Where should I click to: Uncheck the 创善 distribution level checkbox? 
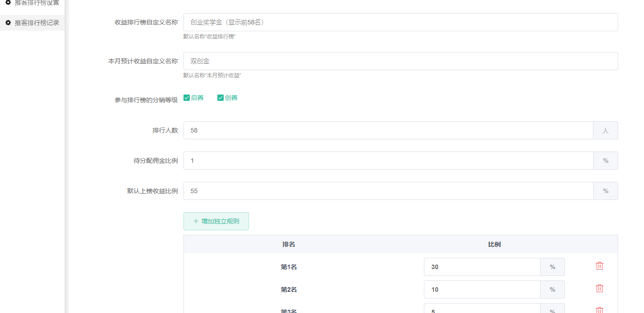(221, 98)
